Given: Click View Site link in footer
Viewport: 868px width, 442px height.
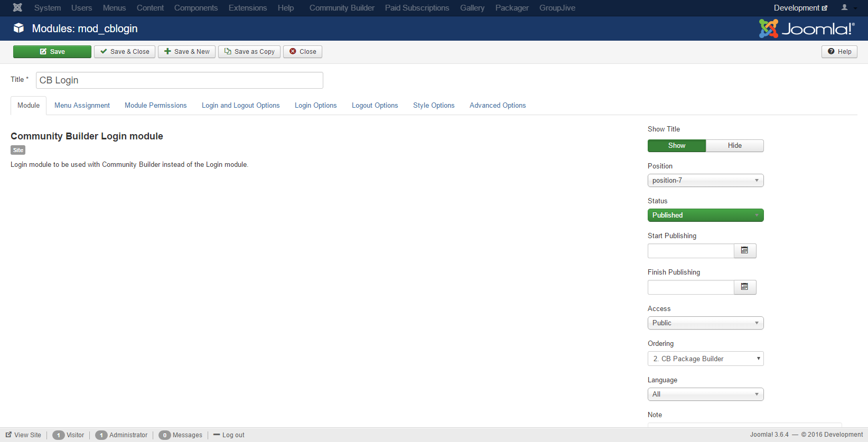Looking at the screenshot, I should [x=23, y=435].
